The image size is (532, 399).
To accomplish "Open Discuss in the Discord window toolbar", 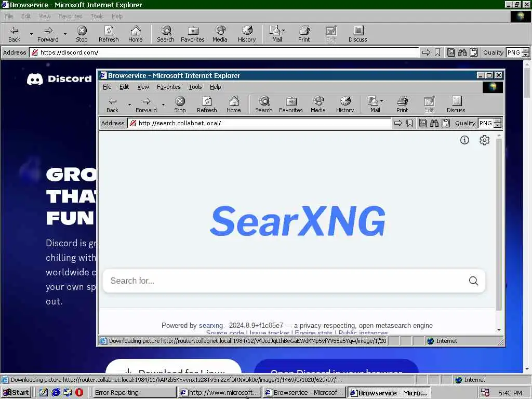I will (x=357, y=34).
